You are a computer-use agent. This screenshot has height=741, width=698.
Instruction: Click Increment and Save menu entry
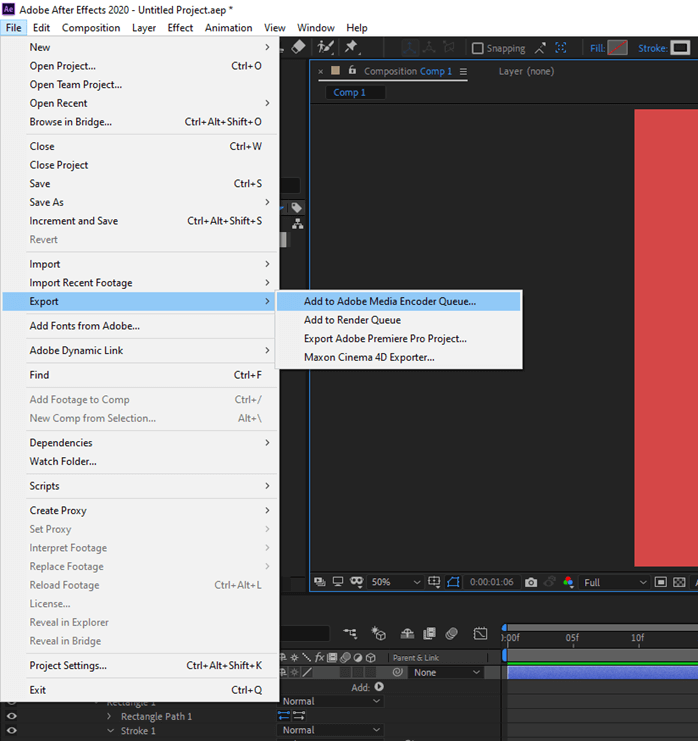pos(140,221)
